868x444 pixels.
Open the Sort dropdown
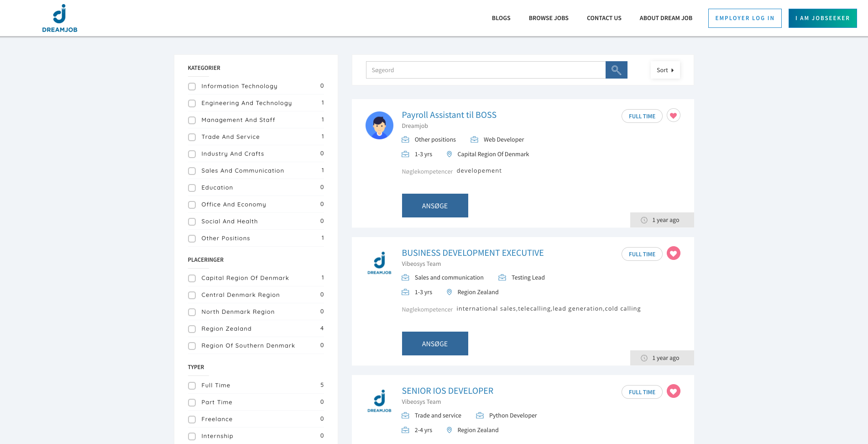(x=665, y=70)
